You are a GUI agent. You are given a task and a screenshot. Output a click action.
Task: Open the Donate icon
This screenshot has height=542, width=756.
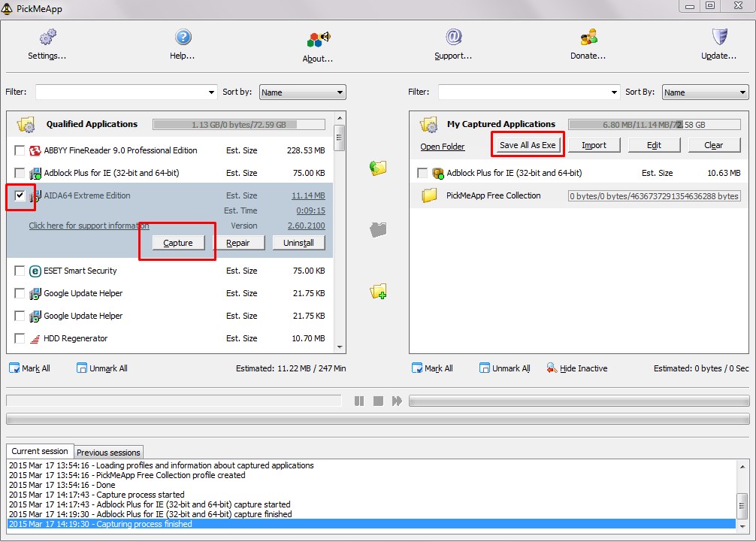[x=588, y=37]
